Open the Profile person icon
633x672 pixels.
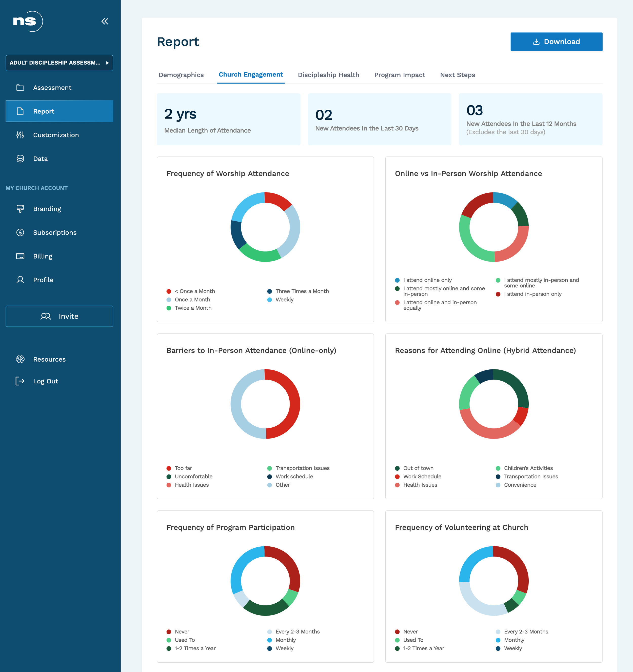[20, 280]
